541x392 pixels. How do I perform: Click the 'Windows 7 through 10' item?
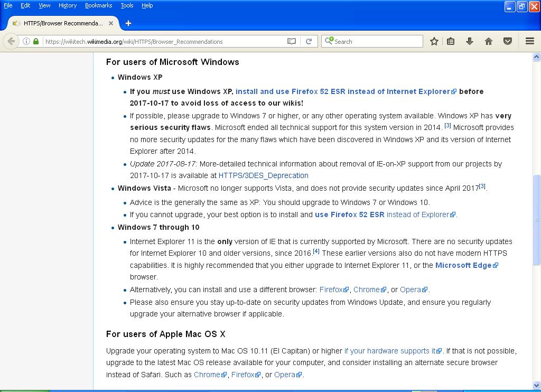point(158,227)
